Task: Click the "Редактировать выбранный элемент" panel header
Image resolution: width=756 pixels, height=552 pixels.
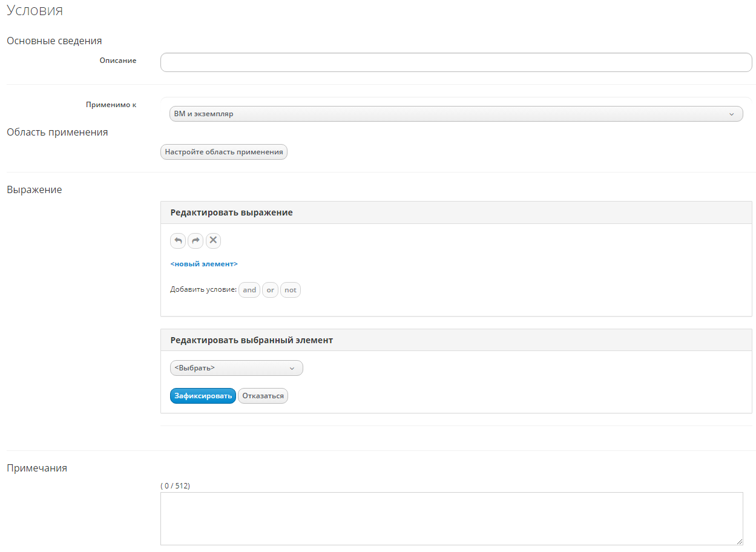Action: [x=251, y=340]
